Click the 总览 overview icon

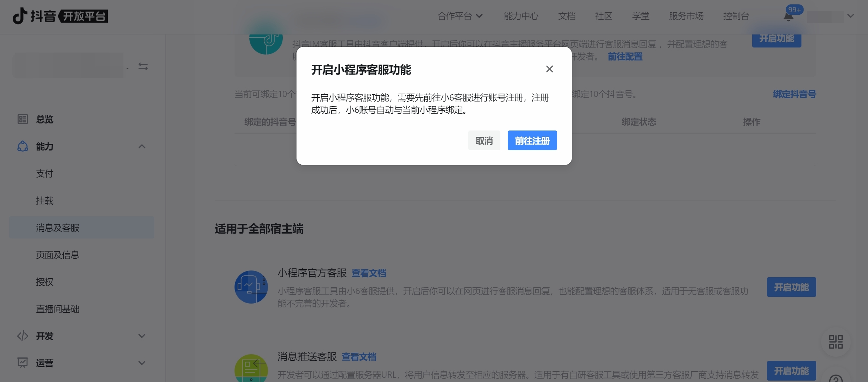click(x=23, y=119)
